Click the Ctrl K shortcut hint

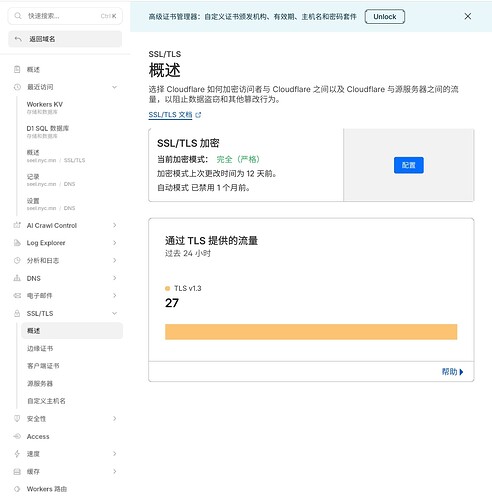pos(108,16)
